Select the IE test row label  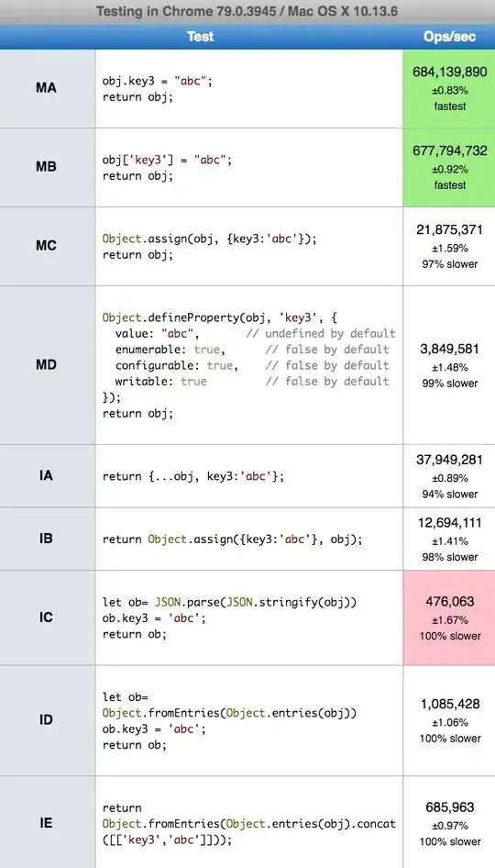pyautogui.click(x=47, y=823)
